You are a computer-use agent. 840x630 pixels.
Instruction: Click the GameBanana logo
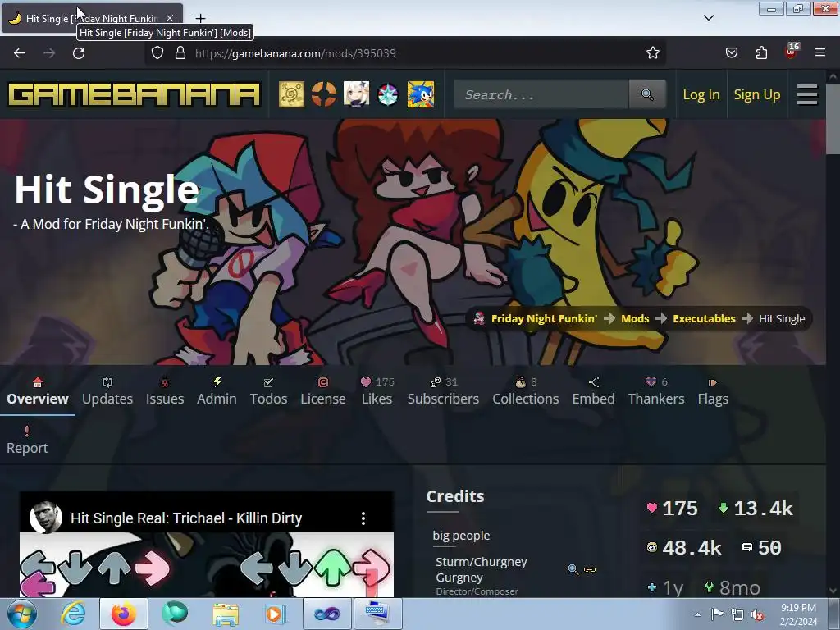click(x=134, y=95)
